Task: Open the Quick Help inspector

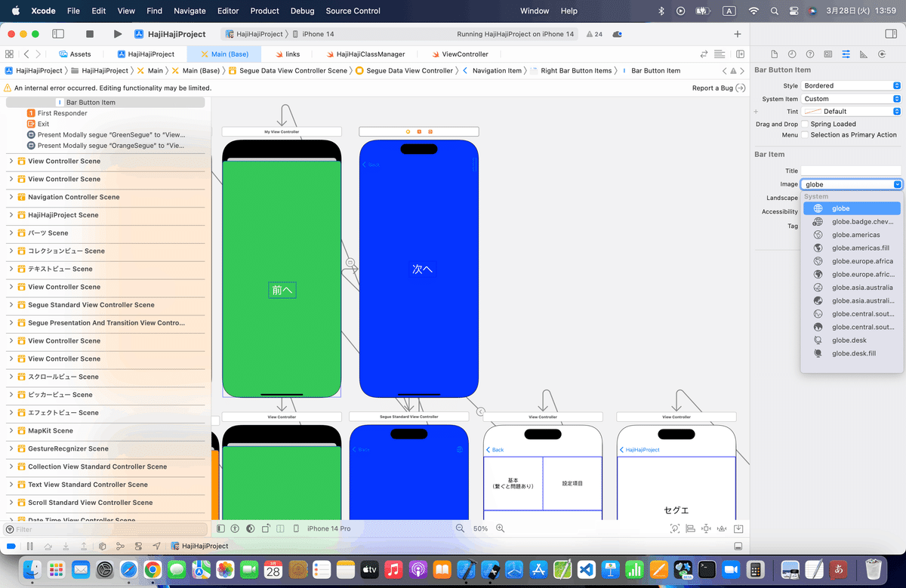Action: [x=810, y=54]
